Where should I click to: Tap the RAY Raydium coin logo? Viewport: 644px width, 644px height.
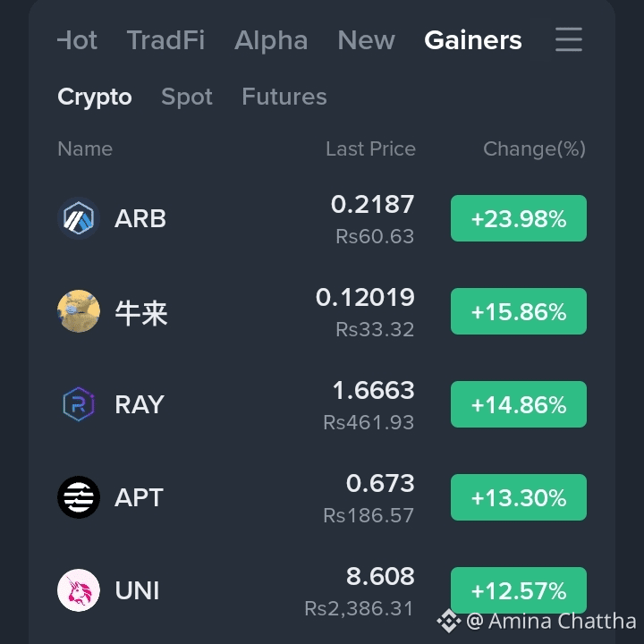(x=79, y=404)
